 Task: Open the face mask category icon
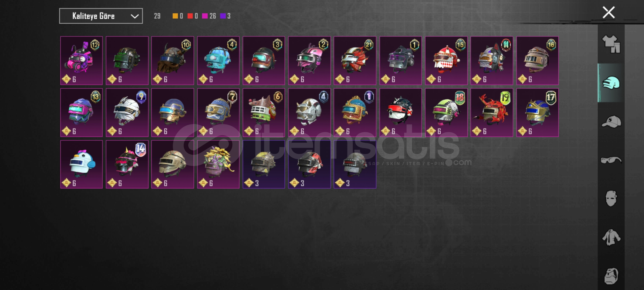[x=611, y=198]
